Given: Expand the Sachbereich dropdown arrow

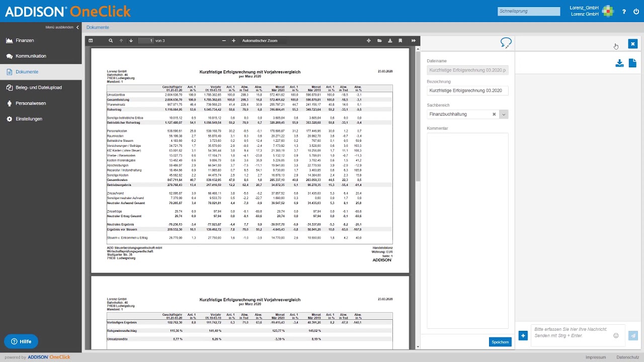Looking at the screenshot, I should click(x=504, y=114).
